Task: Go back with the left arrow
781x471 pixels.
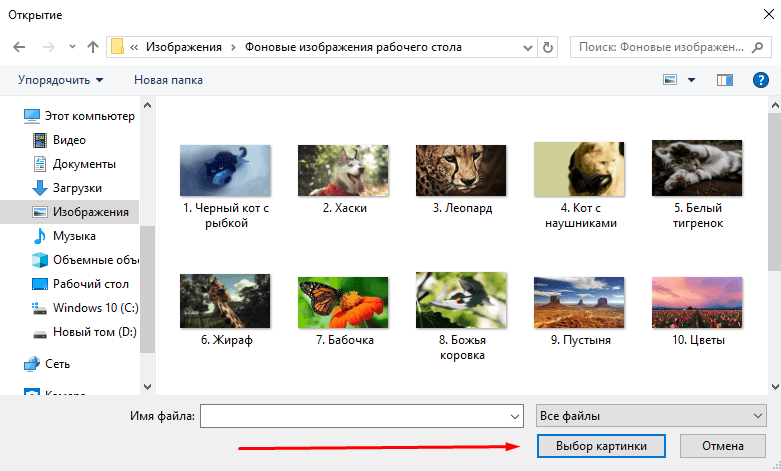Action: click(x=19, y=47)
